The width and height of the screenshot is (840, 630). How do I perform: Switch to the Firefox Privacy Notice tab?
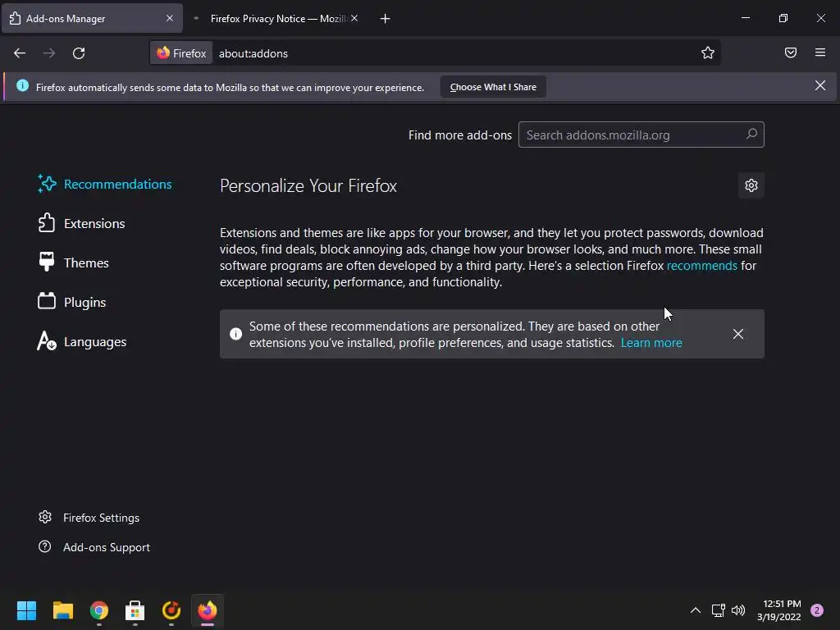tap(276, 19)
